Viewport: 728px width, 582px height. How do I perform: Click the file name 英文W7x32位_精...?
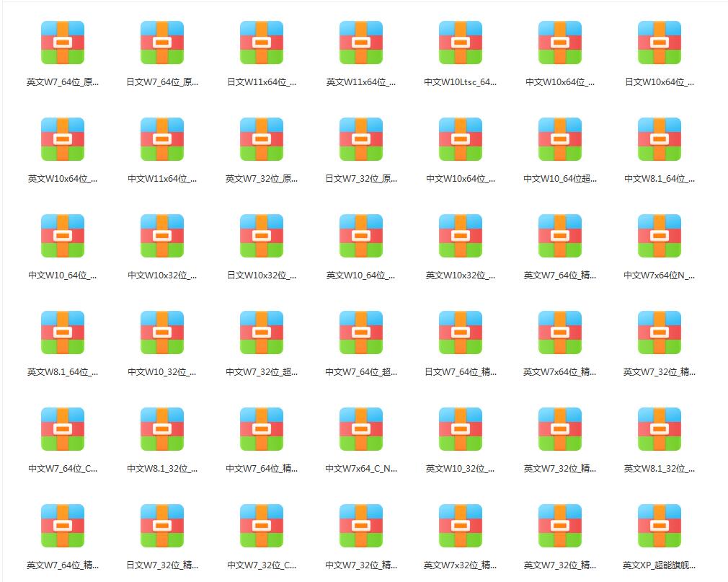pyautogui.click(x=461, y=565)
